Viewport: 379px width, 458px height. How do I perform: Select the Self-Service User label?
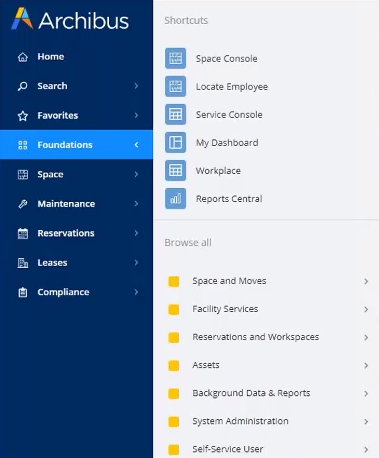tap(228, 449)
